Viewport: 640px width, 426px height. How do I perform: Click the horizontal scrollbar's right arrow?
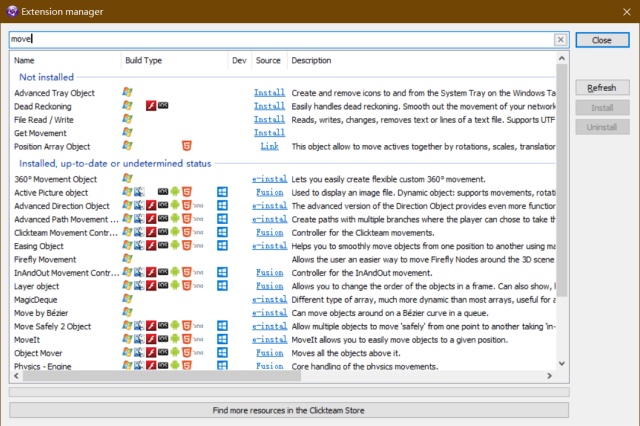(549, 376)
